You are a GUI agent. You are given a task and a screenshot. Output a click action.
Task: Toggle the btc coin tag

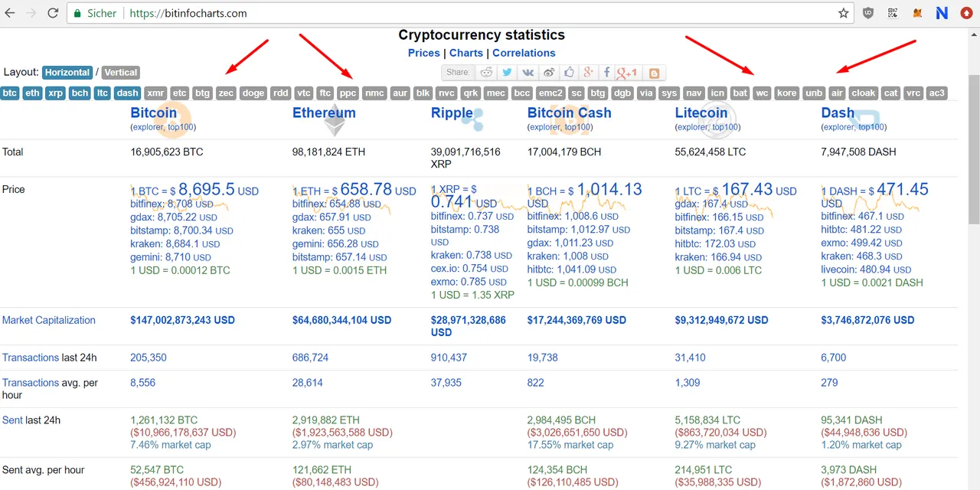pyautogui.click(x=10, y=93)
